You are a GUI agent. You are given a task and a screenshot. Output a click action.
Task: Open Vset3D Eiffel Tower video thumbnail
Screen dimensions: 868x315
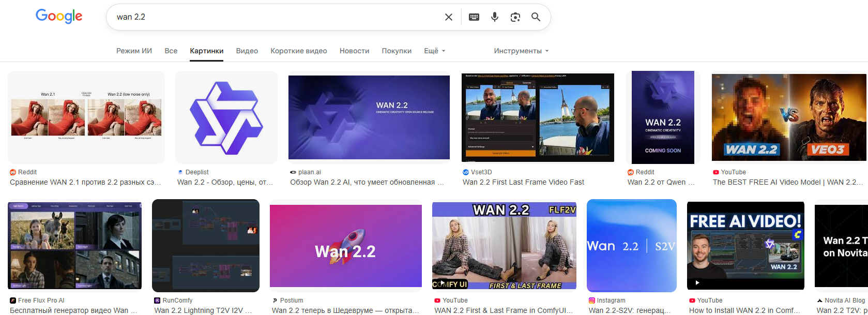tap(538, 117)
